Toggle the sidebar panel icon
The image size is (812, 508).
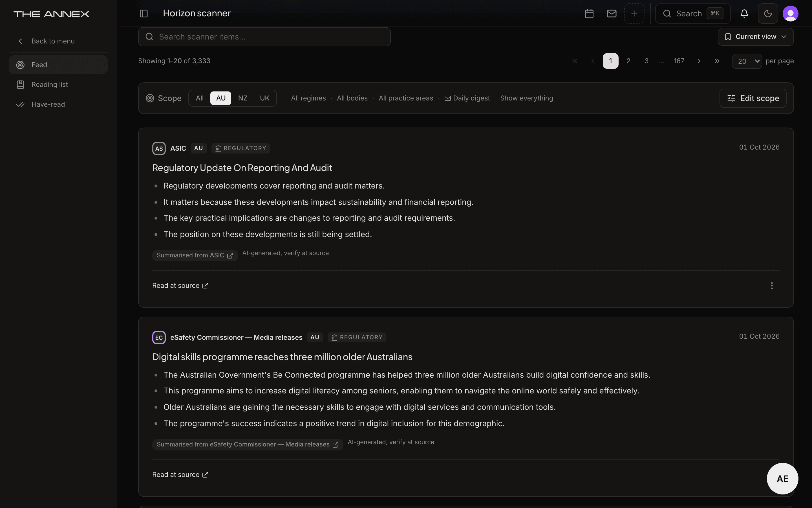[144, 14]
